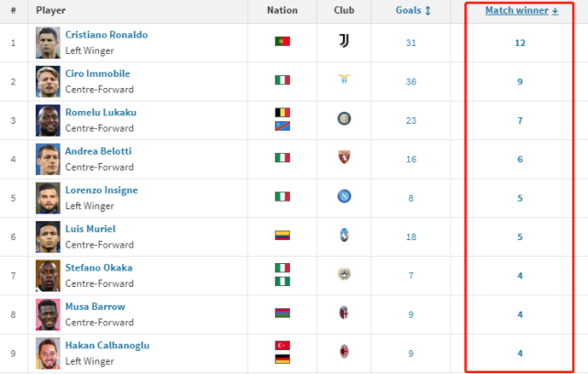Open Hakan Calhanoglu's profile link

point(107,346)
